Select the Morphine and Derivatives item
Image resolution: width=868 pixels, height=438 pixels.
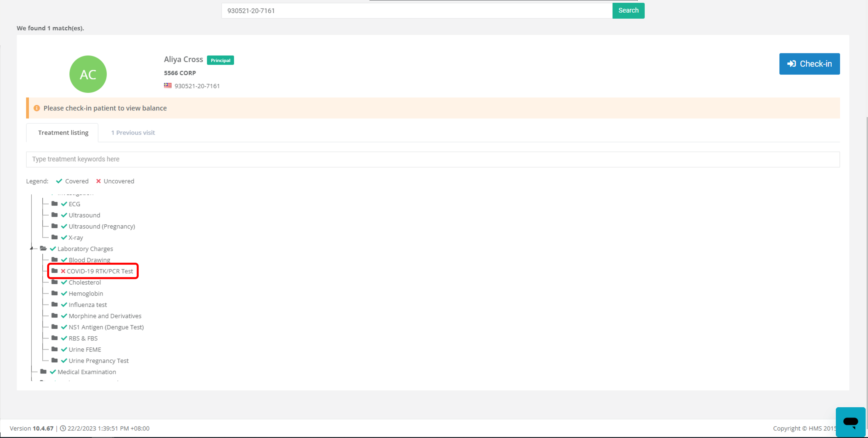click(105, 316)
